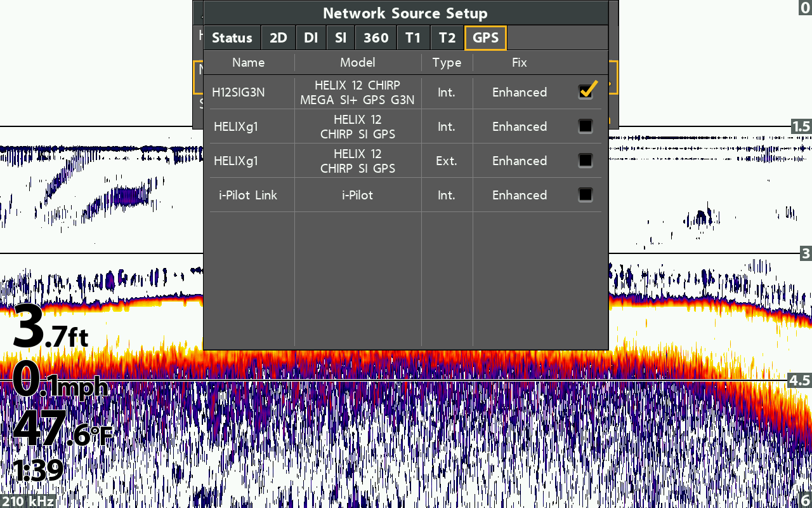The height and width of the screenshot is (508, 812).
Task: Click the 1.5 depth scale marker
Action: pyautogui.click(x=801, y=126)
